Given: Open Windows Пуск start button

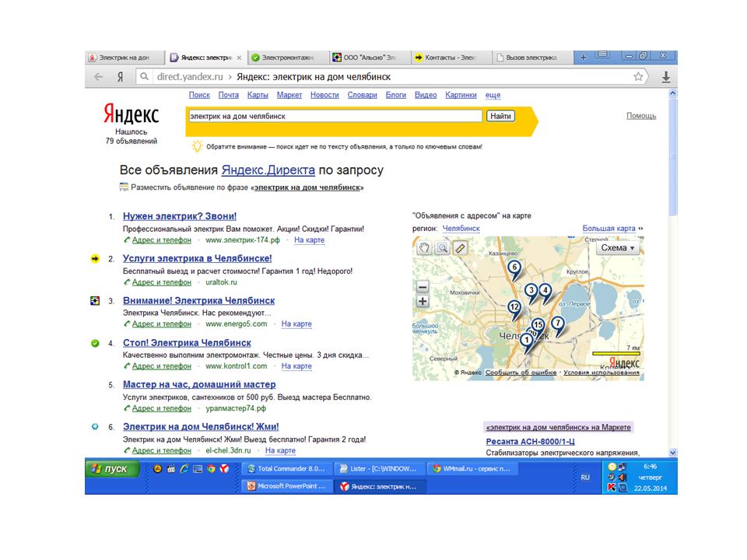Looking at the screenshot, I should click(113, 469).
